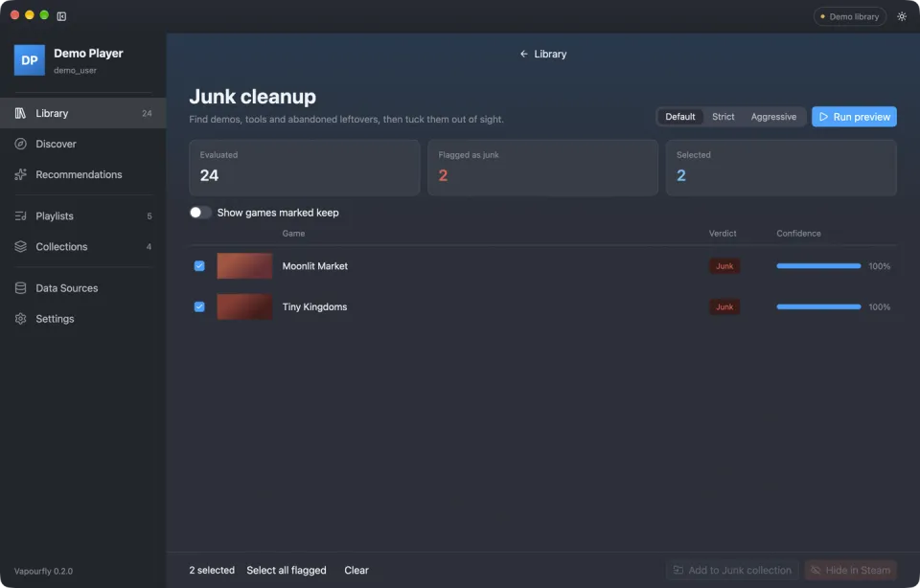920x588 pixels.
Task: Click Select all flagged
Action: (287, 570)
